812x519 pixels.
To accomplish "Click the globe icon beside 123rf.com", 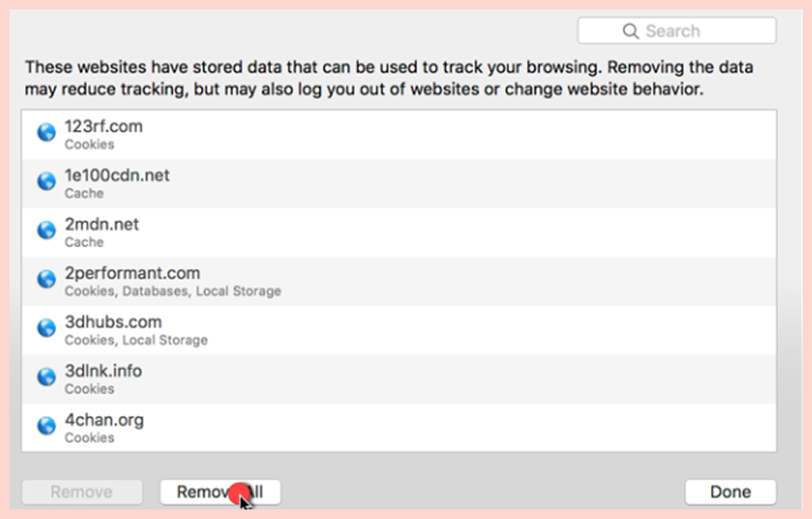I will [x=46, y=133].
